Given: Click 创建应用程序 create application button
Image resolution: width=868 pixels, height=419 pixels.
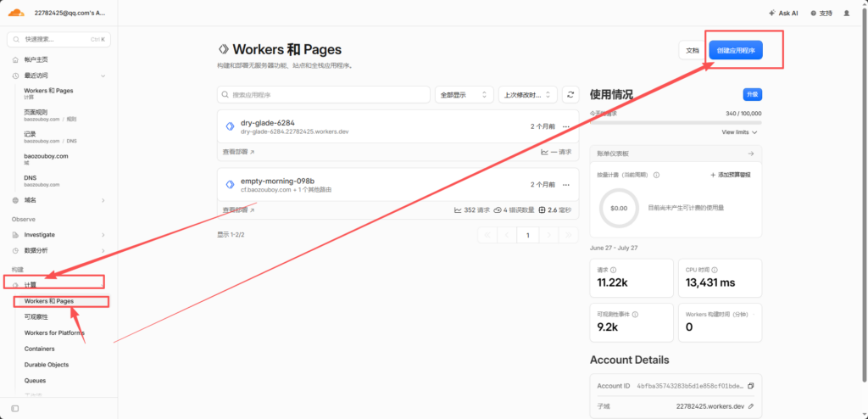Looking at the screenshot, I should [x=736, y=50].
